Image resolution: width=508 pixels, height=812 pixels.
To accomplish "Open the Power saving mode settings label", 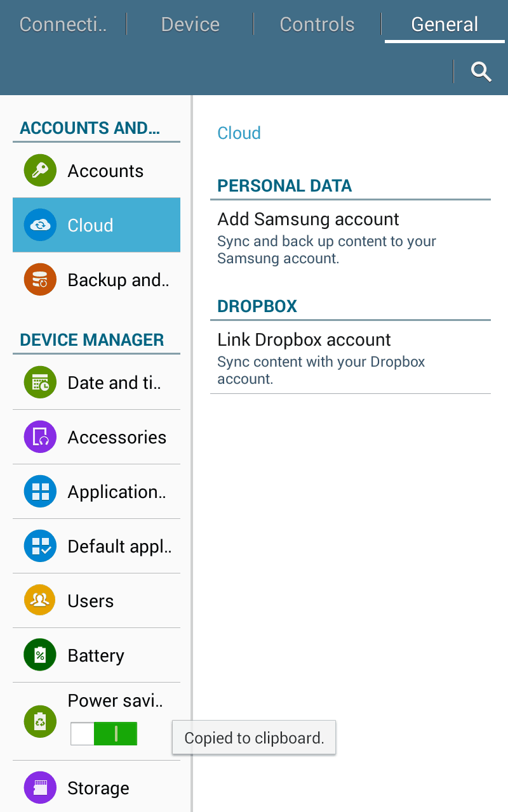I will [116, 700].
